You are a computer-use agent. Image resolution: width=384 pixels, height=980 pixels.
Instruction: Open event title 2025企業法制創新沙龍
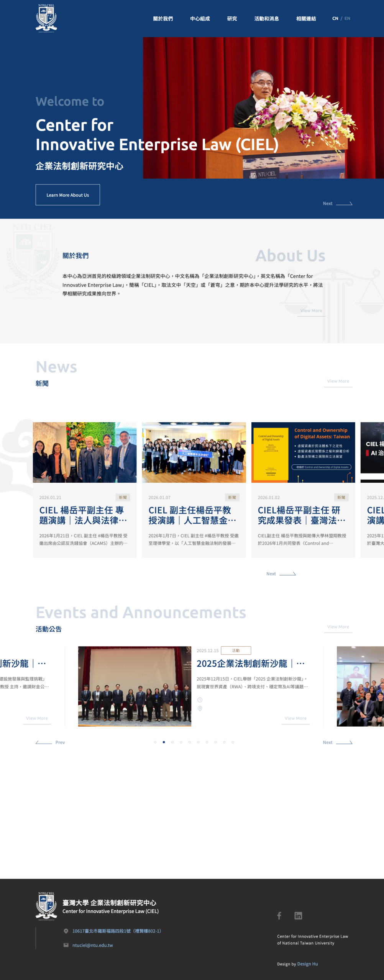tap(251, 663)
